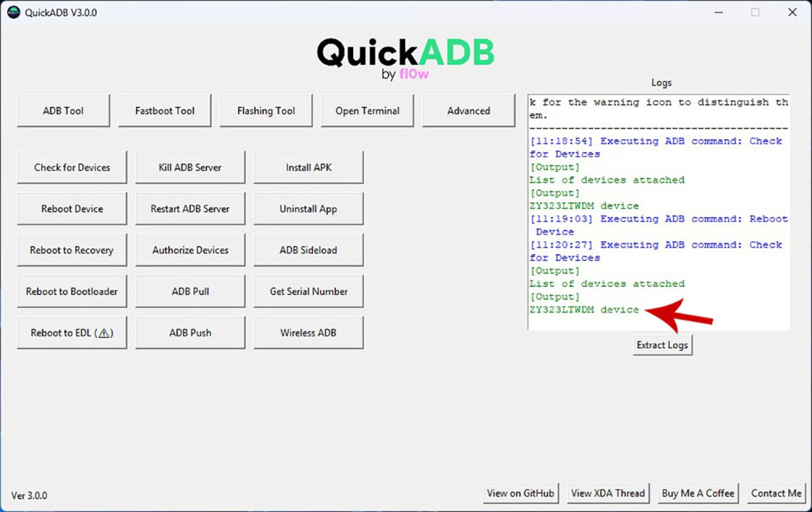The image size is (812, 512).
Task: Click Contact Me button
Action: pos(776,493)
